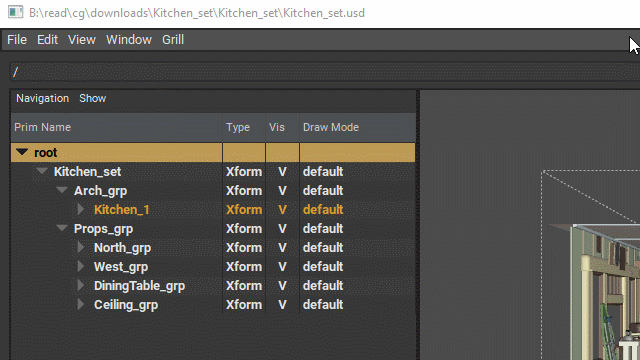Open the Edit menu
Image resolution: width=640 pixels, height=360 pixels.
click(x=47, y=40)
